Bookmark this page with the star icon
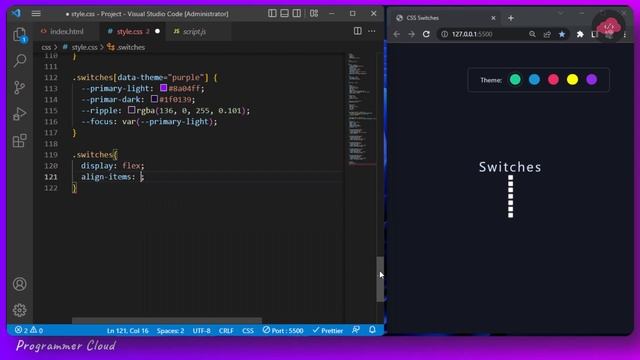Screen dimensions: 640x360 (562, 34)
